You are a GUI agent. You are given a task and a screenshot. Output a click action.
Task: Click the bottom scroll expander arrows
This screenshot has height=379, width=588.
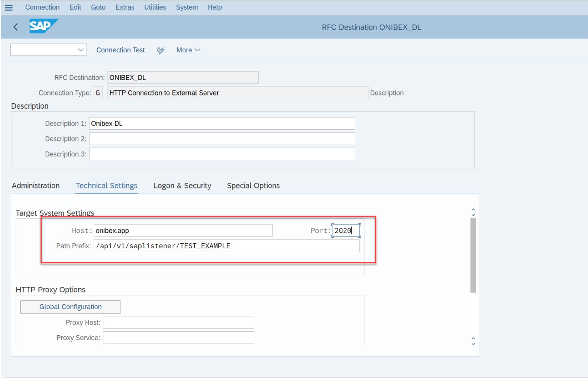coord(473,341)
